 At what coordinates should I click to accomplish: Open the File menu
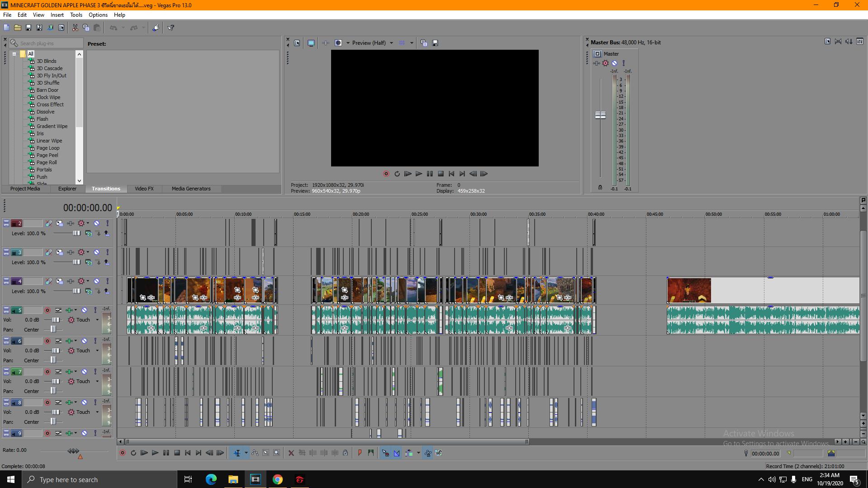[7, 15]
